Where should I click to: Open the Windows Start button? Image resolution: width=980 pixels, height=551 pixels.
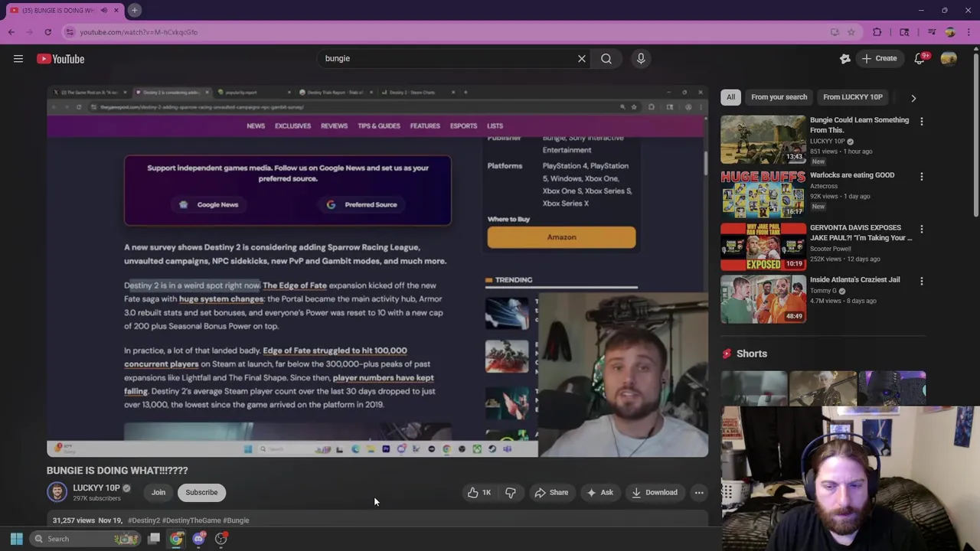click(16, 539)
